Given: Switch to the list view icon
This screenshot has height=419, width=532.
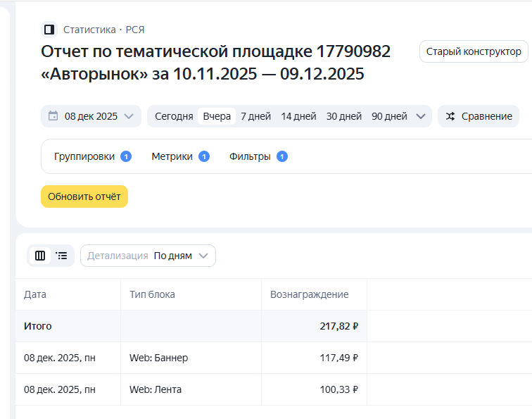Looking at the screenshot, I should 62,256.
